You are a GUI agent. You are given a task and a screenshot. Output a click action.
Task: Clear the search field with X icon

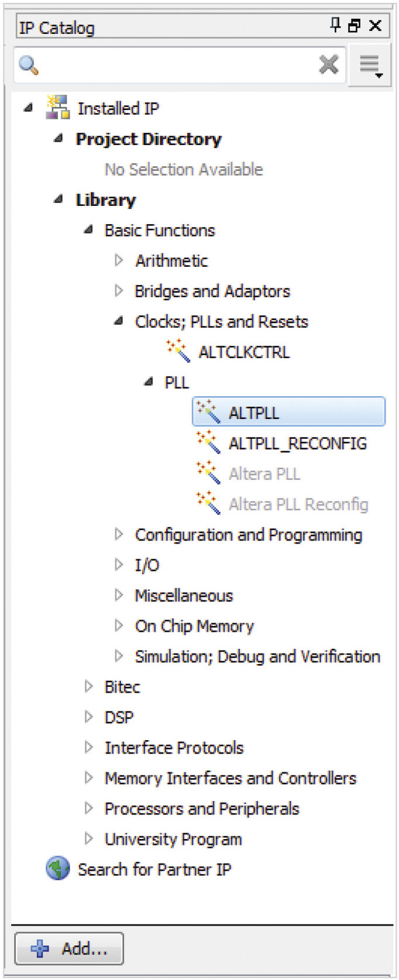coord(329,64)
